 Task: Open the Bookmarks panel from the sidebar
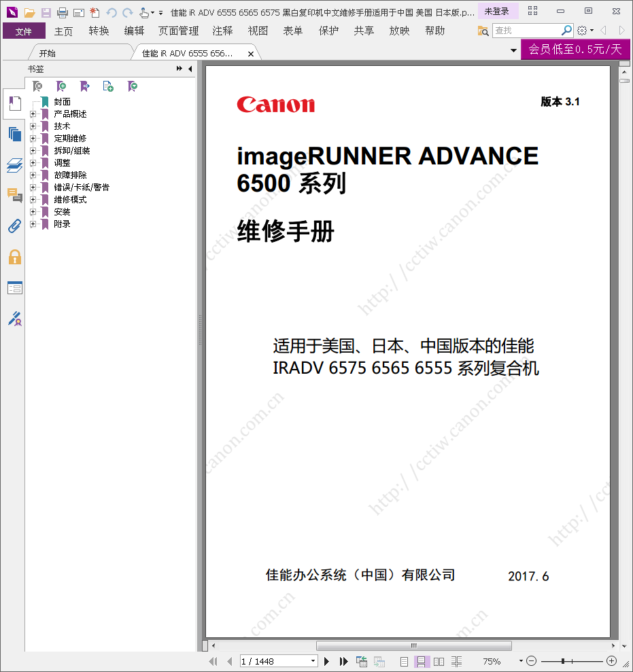point(14,104)
